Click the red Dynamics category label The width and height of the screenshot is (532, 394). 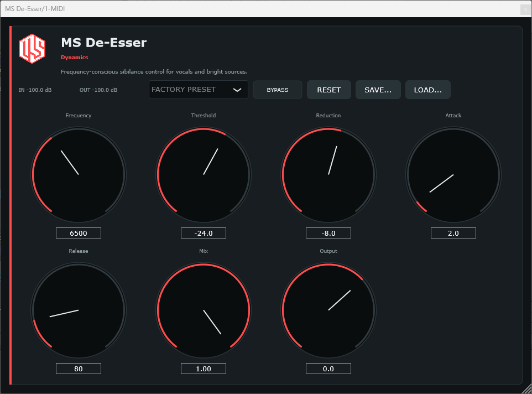click(74, 58)
